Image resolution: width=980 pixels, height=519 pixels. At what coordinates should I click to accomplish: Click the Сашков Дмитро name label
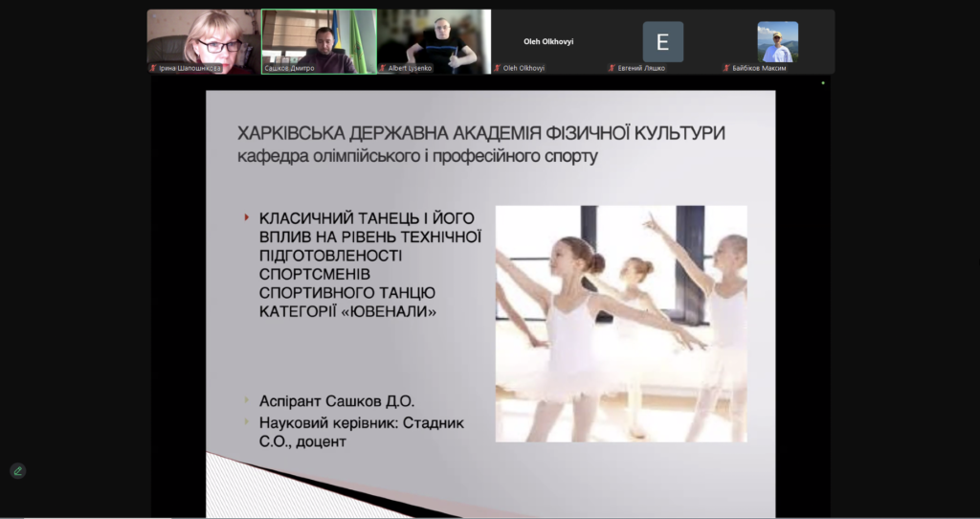coord(289,68)
